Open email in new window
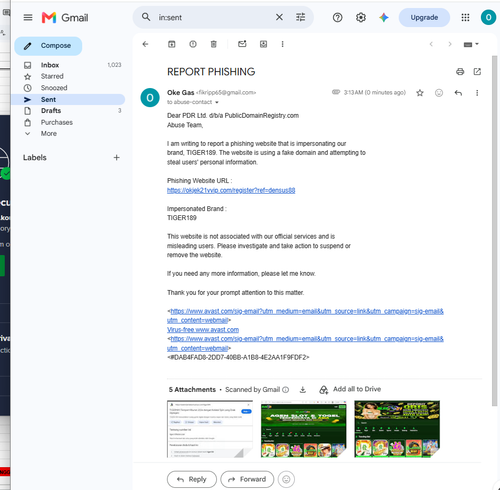Viewport: 500px width, 490px height. (x=477, y=71)
